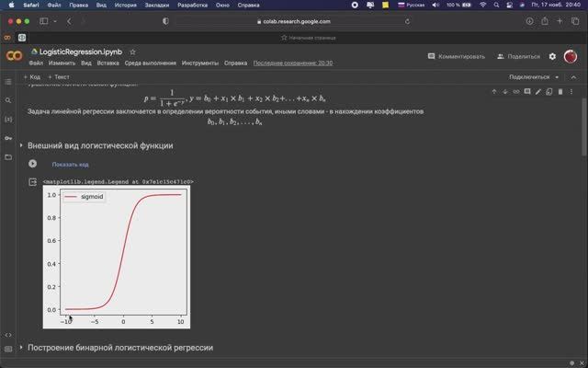Open macOS Закладки menu

[x=157, y=6]
